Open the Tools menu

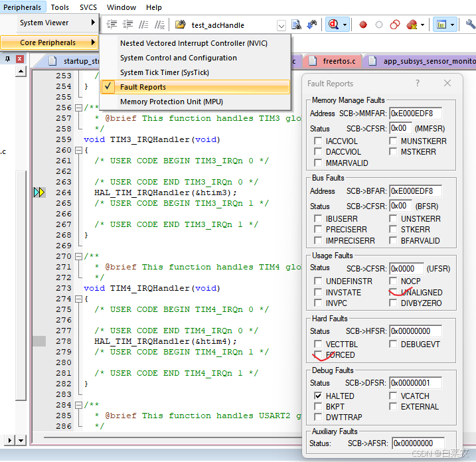(60, 7)
